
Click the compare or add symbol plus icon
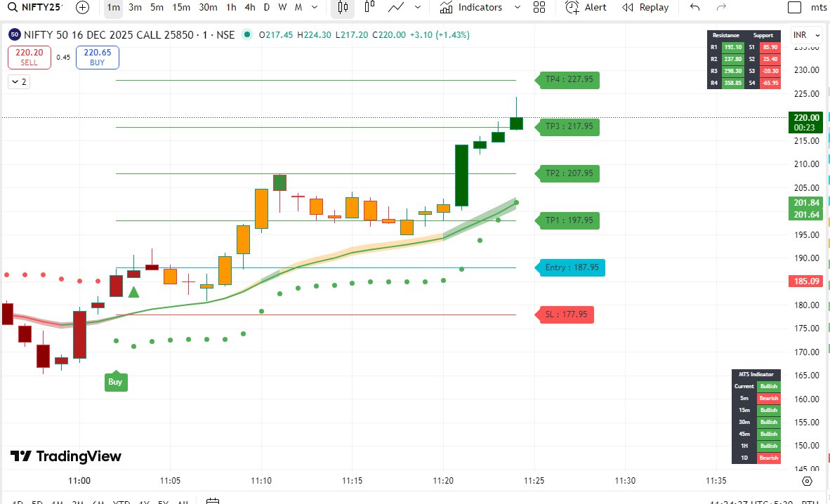[x=83, y=8]
